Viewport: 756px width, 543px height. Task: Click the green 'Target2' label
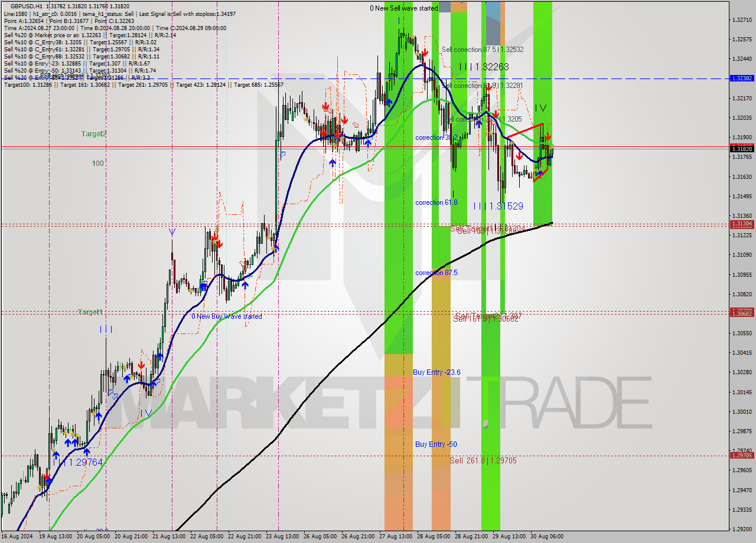pyautogui.click(x=94, y=134)
